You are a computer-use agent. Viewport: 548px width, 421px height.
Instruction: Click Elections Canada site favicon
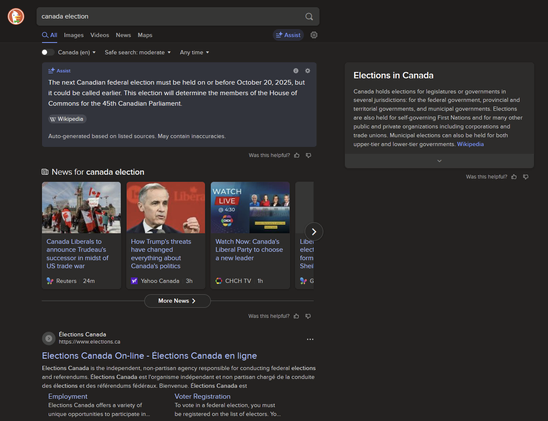49,338
